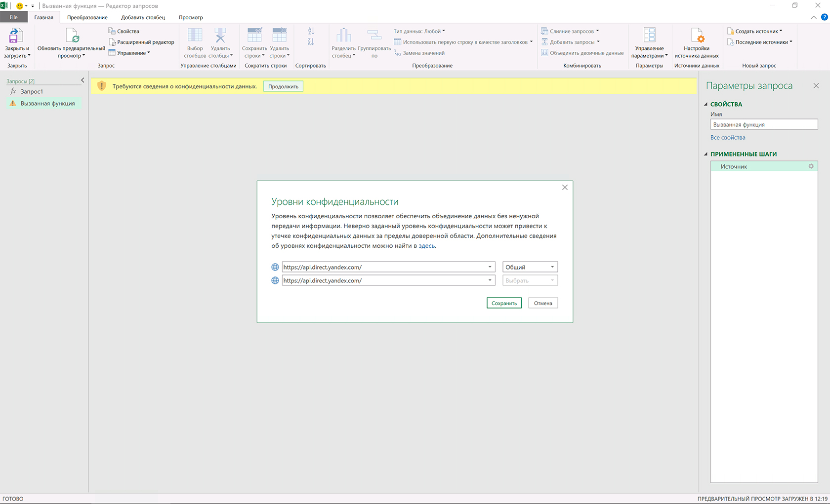Open Все свойства link

point(728,138)
